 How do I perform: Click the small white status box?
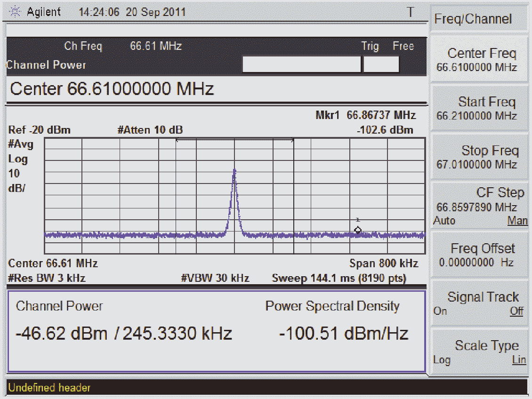(x=381, y=64)
